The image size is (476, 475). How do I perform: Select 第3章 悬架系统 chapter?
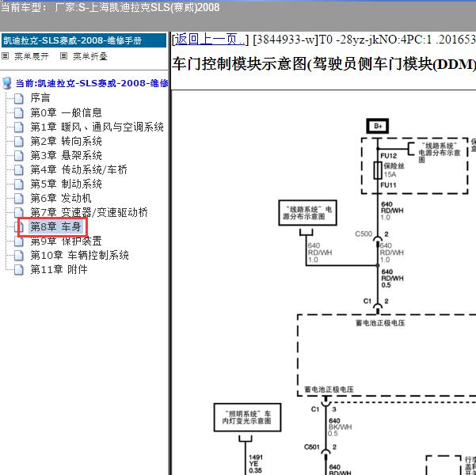pos(67,155)
